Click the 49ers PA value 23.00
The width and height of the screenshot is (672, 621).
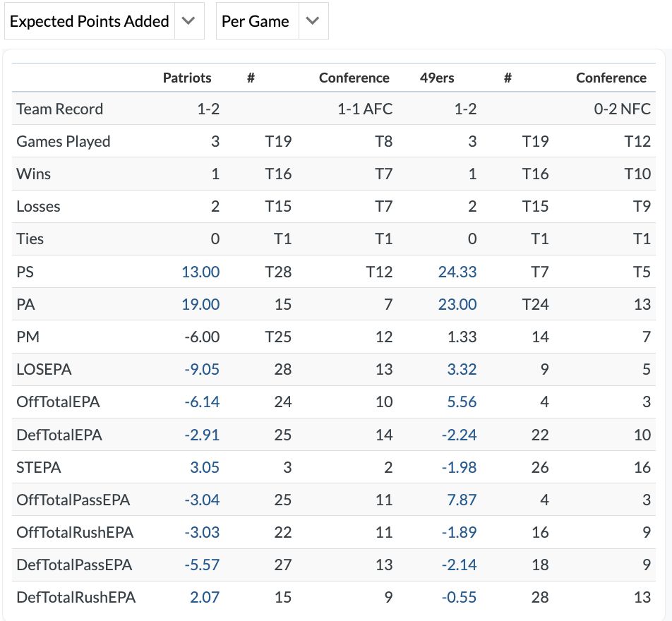[x=457, y=304]
